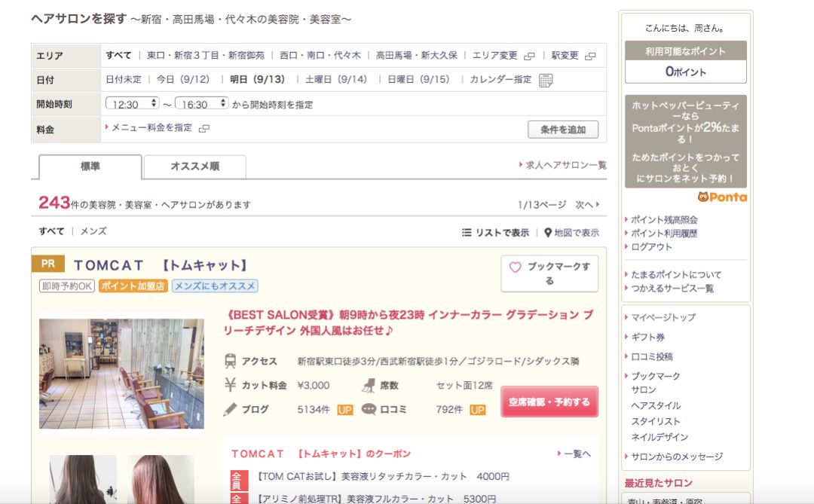Click the Ponta logo
Viewport: 814px width, 504px height.
[x=722, y=197]
